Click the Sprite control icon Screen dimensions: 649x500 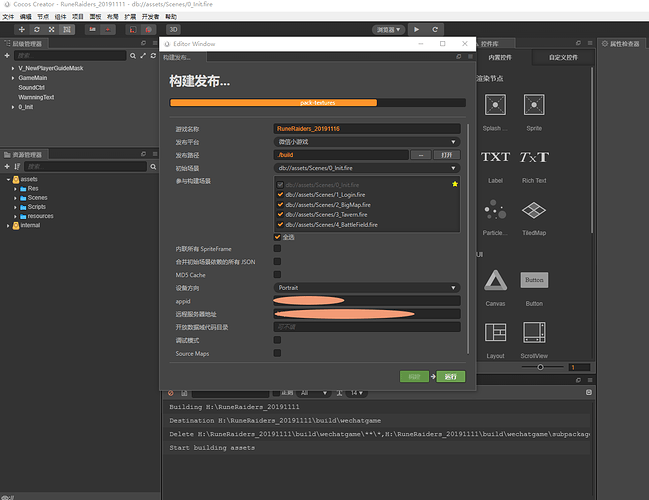click(x=534, y=105)
